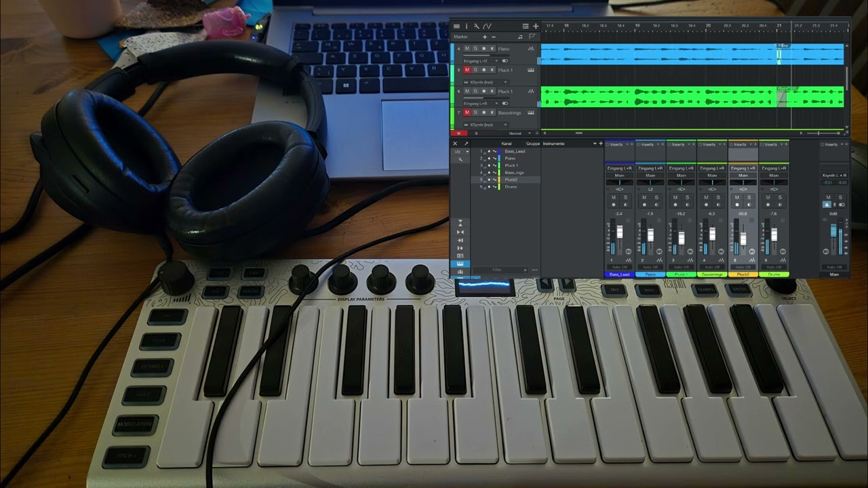
Task: Toggle the global mute button below the track list
Action: [x=458, y=134]
